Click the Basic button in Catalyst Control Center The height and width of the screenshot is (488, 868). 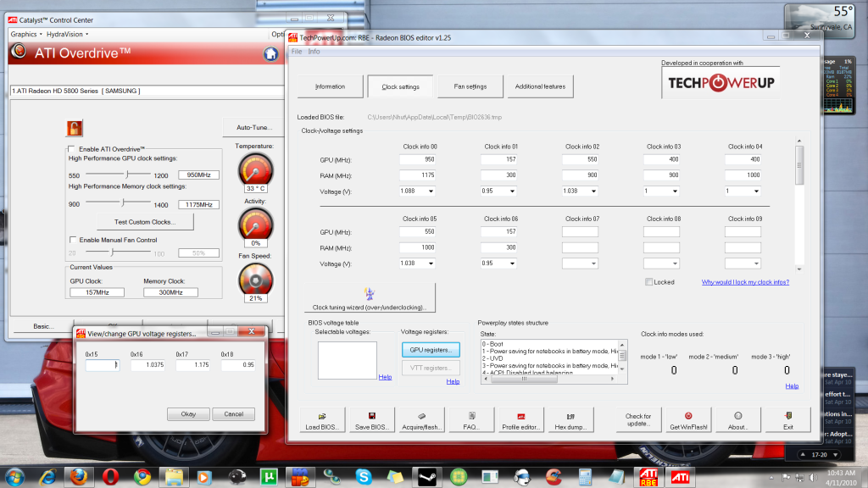pyautogui.click(x=43, y=326)
